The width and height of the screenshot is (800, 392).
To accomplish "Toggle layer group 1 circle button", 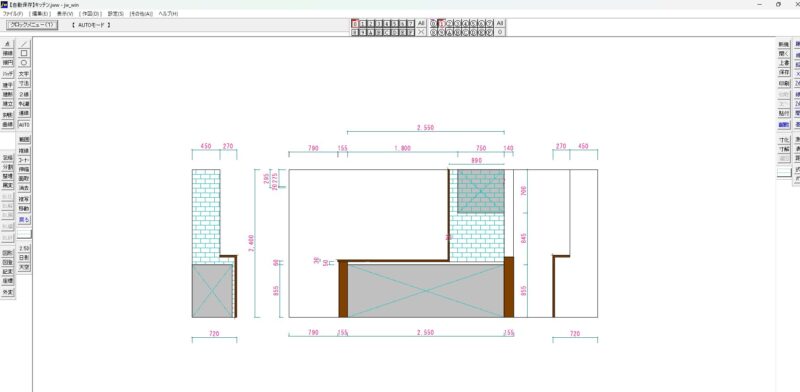I will click(442, 23).
